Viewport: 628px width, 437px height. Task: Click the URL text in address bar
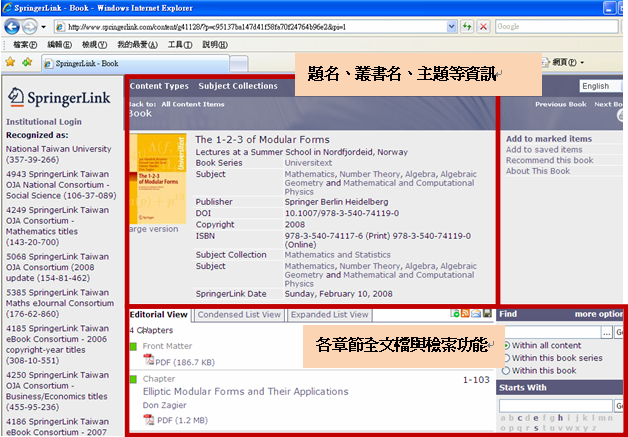[207, 27]
